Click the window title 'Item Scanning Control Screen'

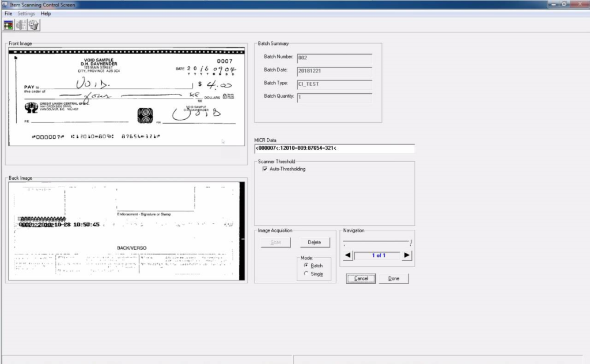point(43,5)
